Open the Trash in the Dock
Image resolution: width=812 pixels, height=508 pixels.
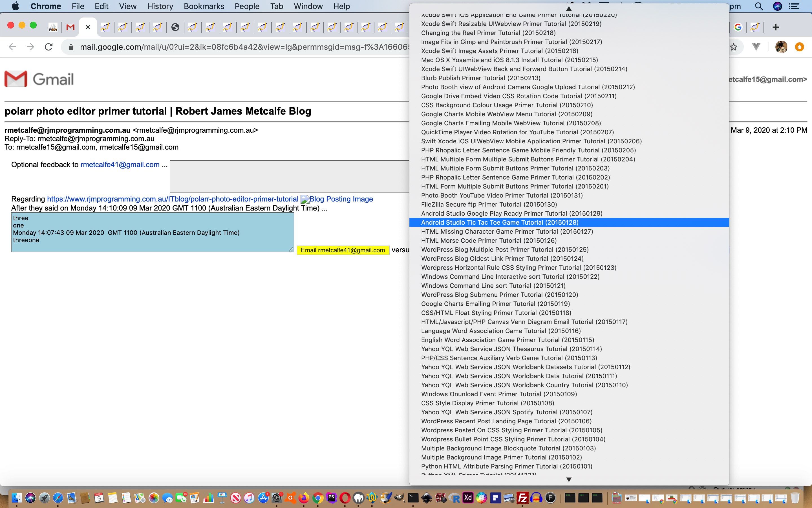tap(795, 498)
